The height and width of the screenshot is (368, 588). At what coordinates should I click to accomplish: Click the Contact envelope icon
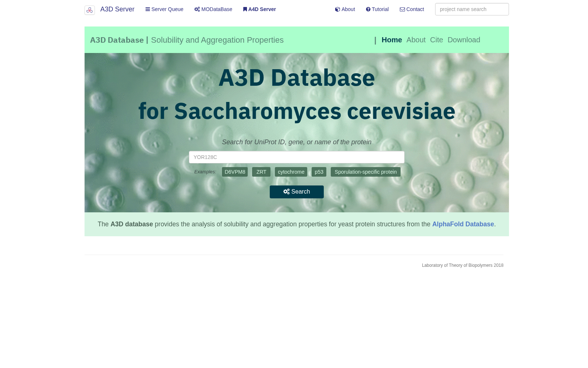point(402,9)
